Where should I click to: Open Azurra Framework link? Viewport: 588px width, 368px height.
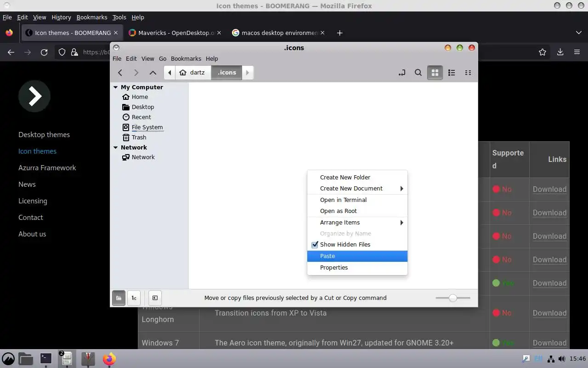tap(47, 168)
